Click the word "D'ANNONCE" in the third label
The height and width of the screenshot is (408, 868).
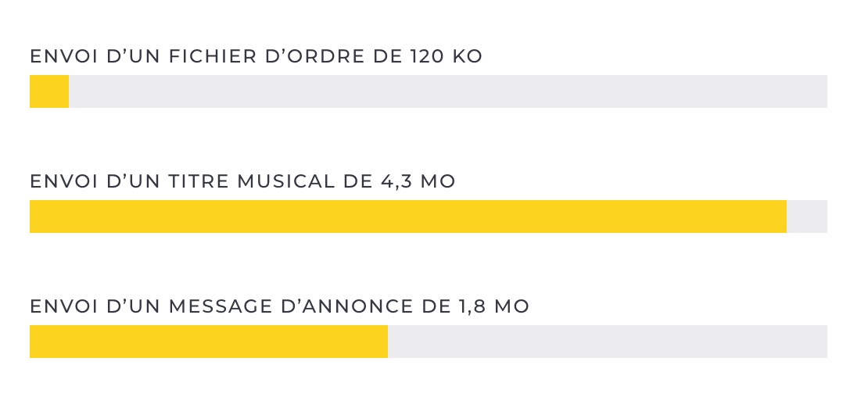coord(349,307)
